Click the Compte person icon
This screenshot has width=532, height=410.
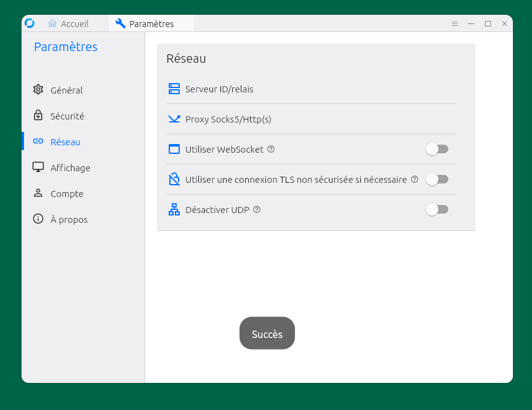click(38, 193)
